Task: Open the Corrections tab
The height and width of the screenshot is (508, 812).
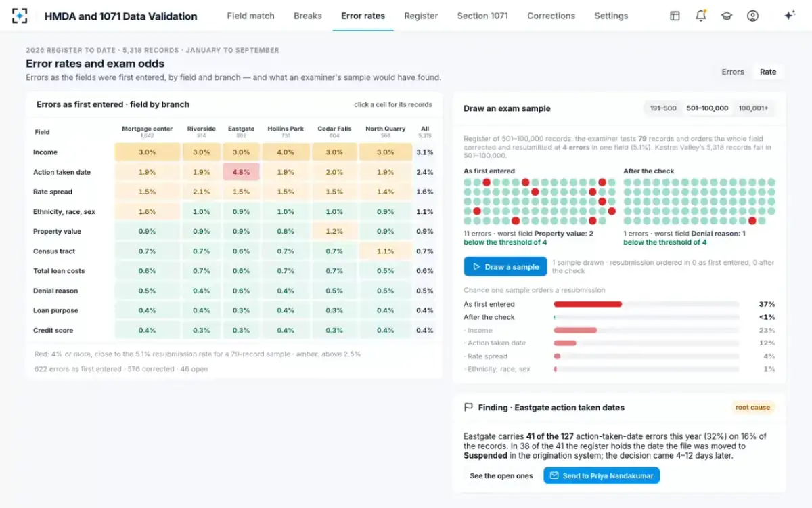Action: tap(551, 16)
